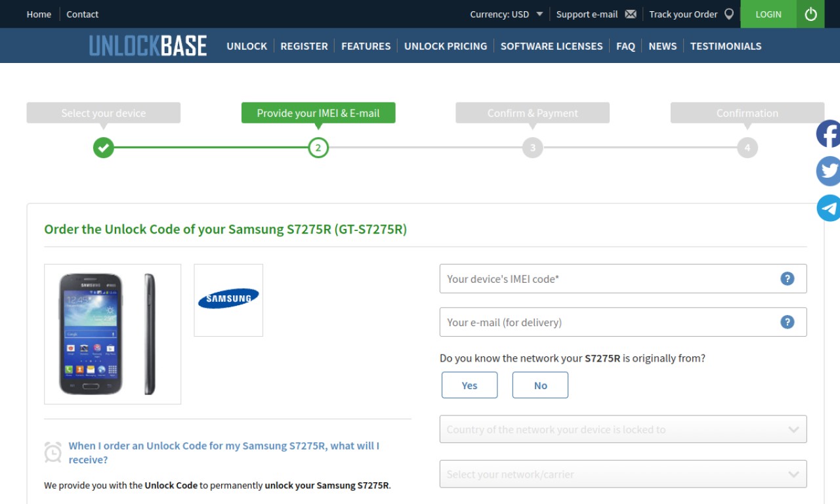Open the Telegram share icon
840x504 pixels.
828,208
